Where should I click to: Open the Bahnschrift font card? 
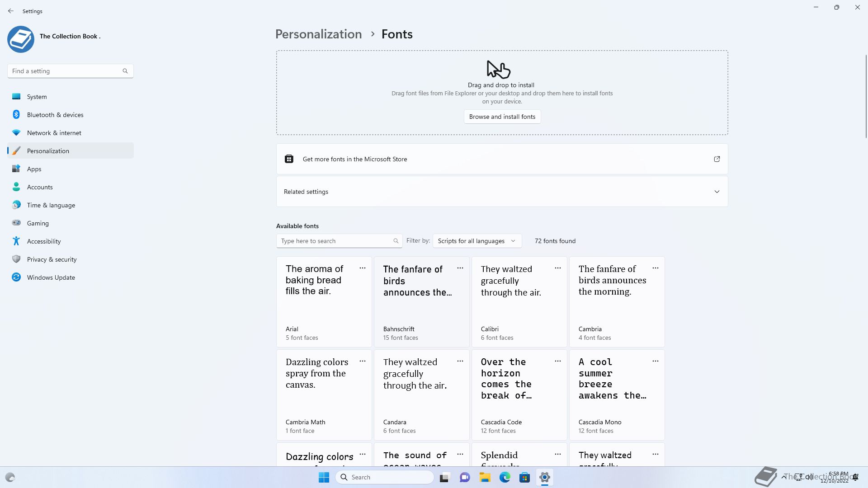click(x=422, y=302)
